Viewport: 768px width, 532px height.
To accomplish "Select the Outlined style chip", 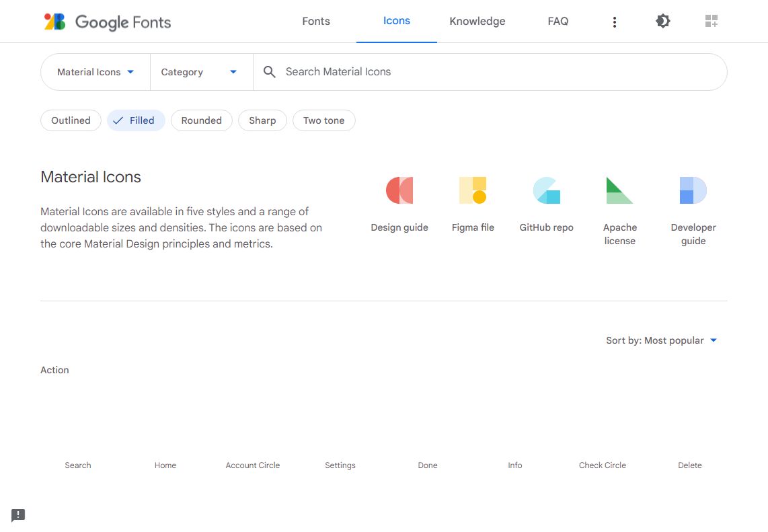I will 71,120.
